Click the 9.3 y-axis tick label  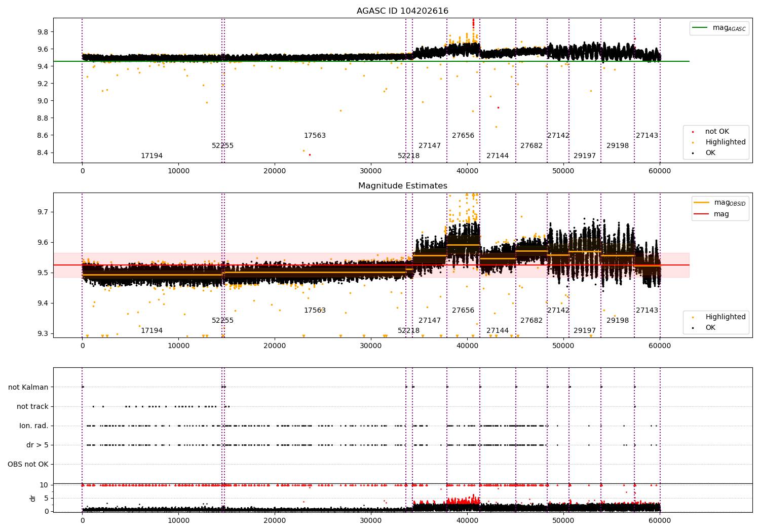[x=43, y=334]
